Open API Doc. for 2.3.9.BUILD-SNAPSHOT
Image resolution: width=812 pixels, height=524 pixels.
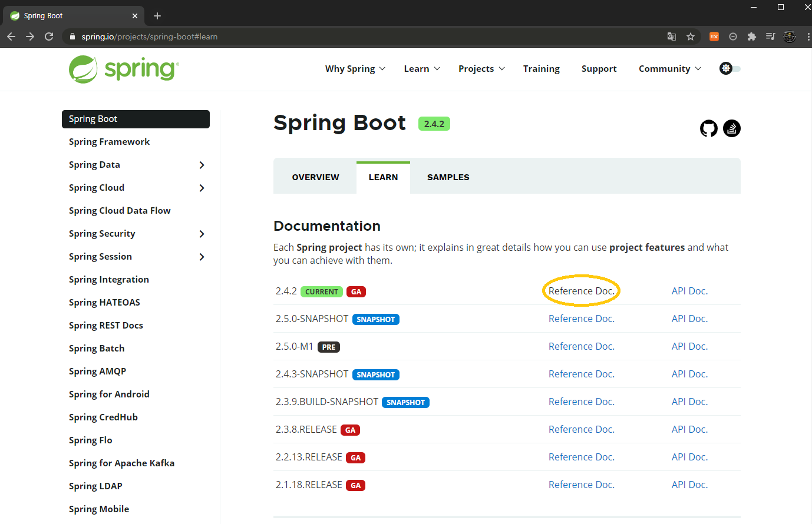(x=690, y=402)
